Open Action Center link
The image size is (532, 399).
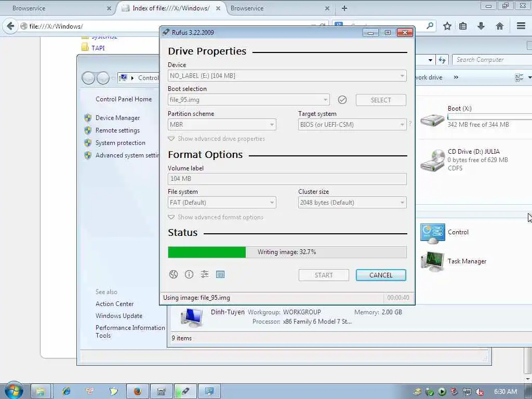[x=114, y=303]
